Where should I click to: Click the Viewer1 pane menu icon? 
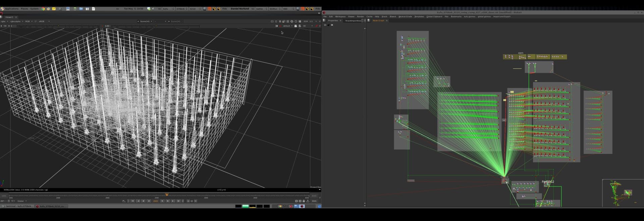coord(1,17)
